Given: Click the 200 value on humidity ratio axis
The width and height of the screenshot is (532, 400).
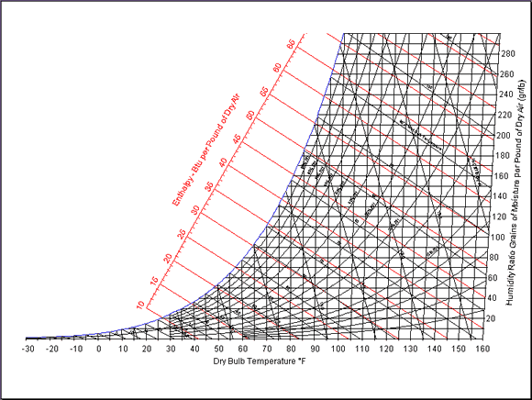Looking at the screenshot, I should point(504,136).
